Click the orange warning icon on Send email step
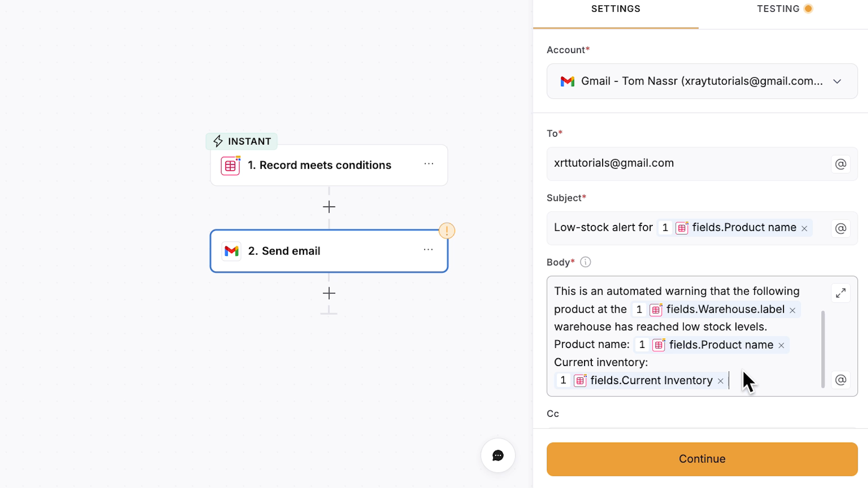 [x=447, y=230]
